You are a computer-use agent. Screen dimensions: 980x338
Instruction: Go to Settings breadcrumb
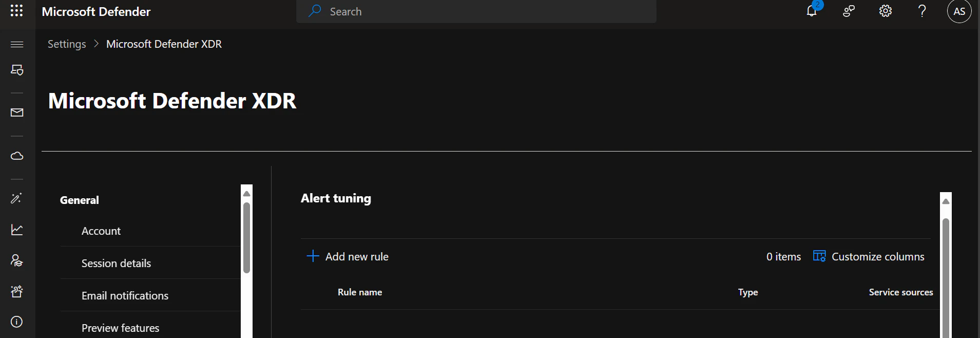[x=67, y=44]
